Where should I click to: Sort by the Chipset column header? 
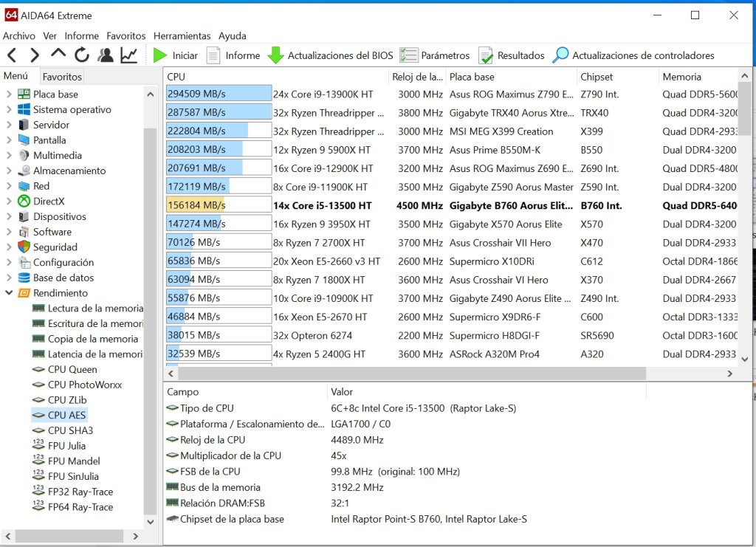point(597,77)
